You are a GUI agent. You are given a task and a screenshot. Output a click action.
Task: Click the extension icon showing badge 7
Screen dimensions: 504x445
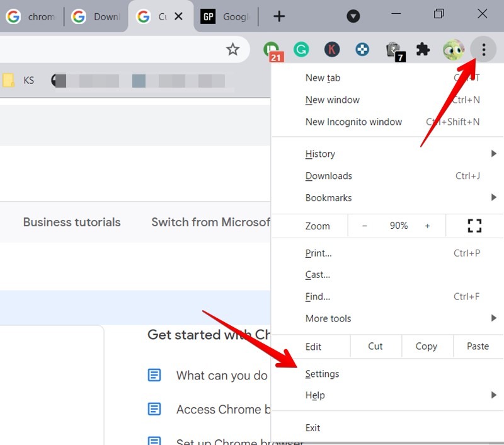[392, 49]
